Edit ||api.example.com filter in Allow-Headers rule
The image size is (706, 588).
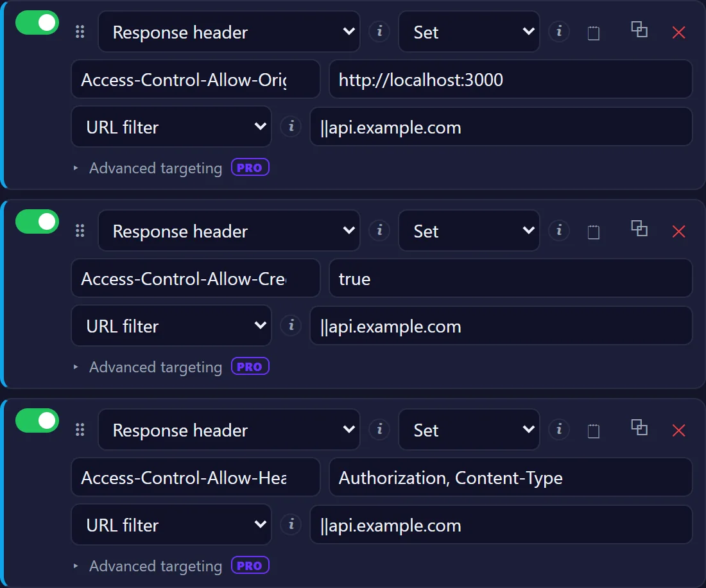(501, 524)
